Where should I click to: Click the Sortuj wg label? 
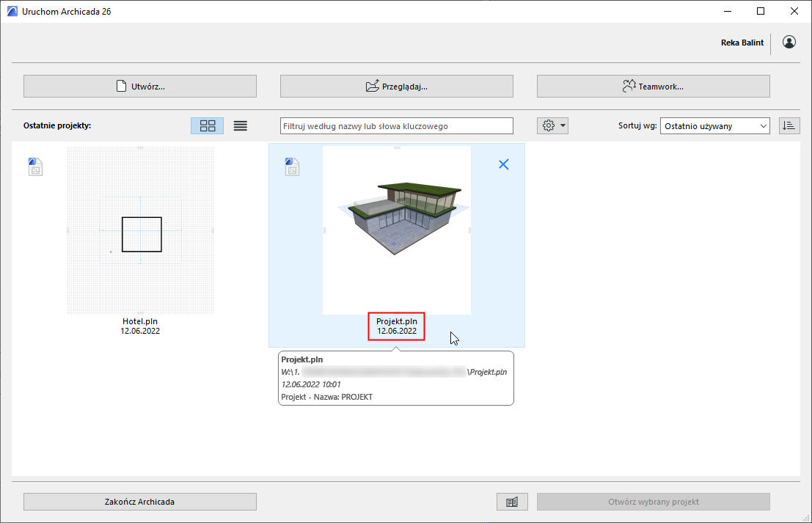[x=637, y=126]
